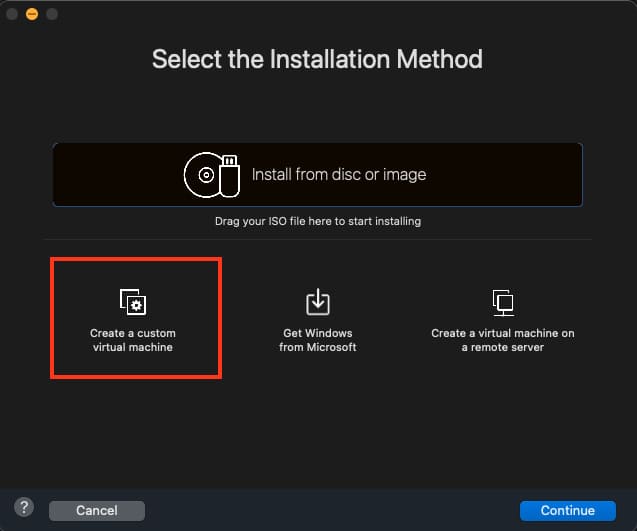Click the divider line below the ISO hint
Image resolution: width=637 pixels, height=531 pixels.
click(x=317, y=239)
